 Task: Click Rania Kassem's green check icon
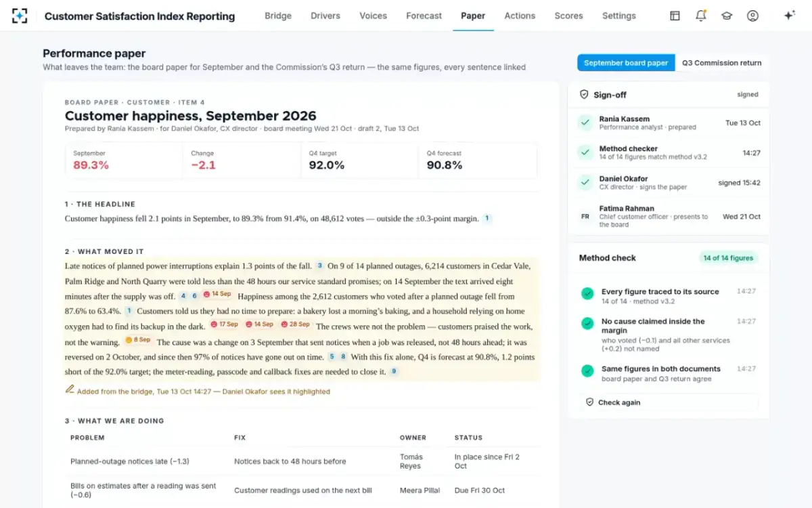[585, 123]
